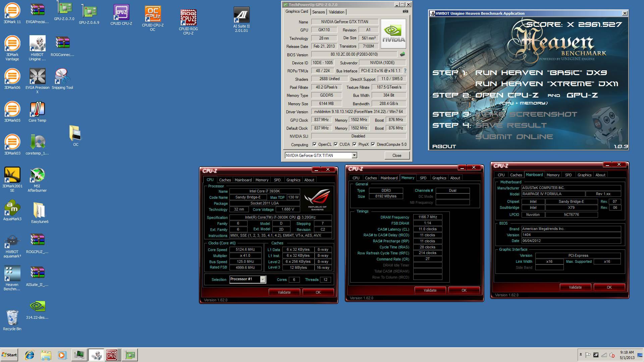The width and height of the screenshot is (644, 362).
Task: Switch to the ROG CPU-Z taskbar button
Action: pos(112,355)
